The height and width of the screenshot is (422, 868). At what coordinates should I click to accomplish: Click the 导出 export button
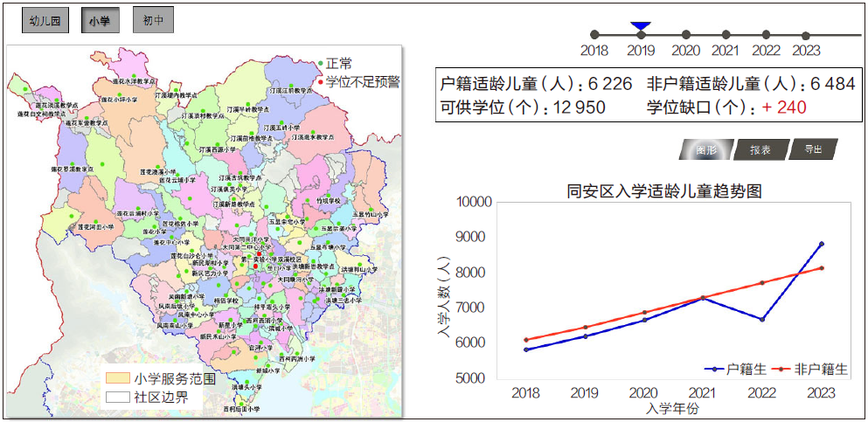coord(813,149)
